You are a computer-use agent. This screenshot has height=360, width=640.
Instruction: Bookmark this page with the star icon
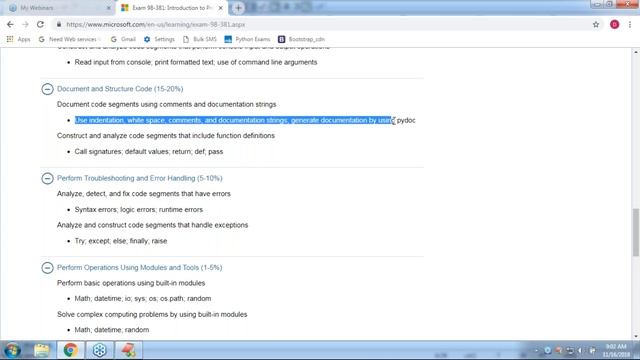(596, 24)
